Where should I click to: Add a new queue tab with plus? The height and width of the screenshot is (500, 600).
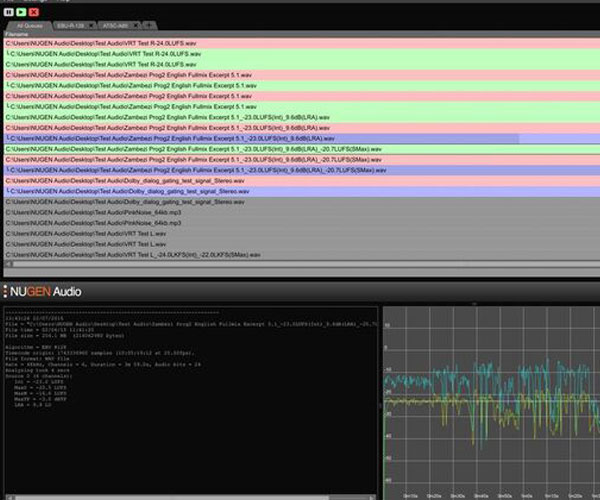150,25
